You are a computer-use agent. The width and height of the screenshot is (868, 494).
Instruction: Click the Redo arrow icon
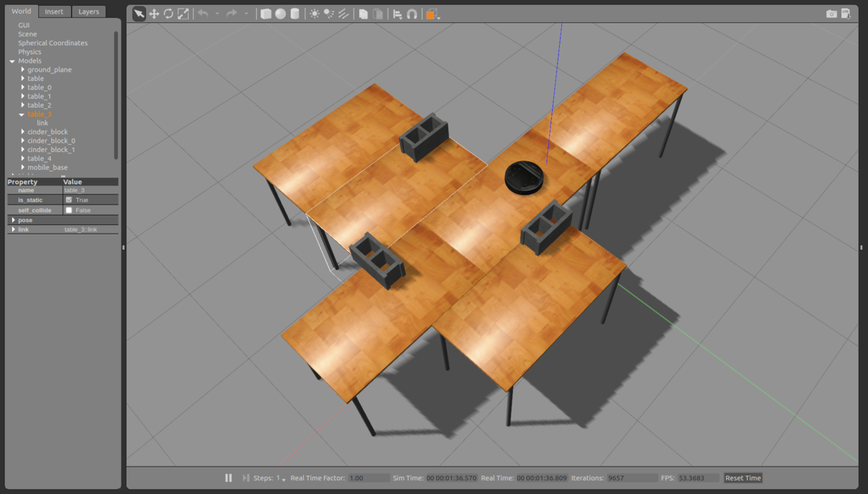(x=232, y=14)
